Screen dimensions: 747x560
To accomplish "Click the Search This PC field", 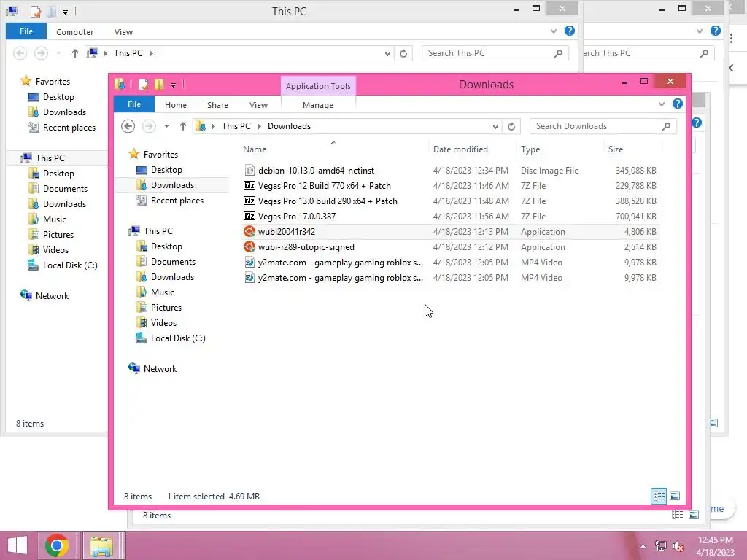I will (x=495, y=53).
